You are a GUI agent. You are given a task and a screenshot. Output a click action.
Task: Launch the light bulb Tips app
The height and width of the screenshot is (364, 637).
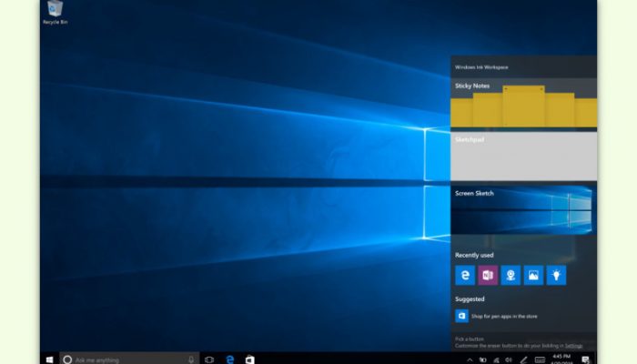click(556, 276)
